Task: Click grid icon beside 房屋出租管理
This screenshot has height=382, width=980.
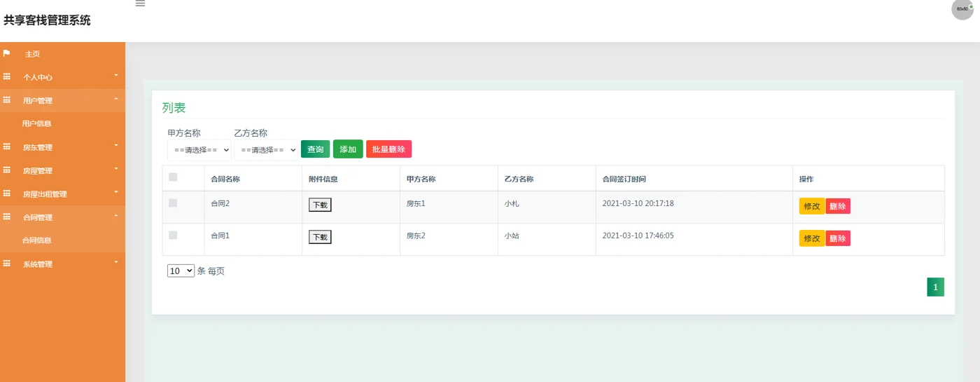Action: [7, 193]
